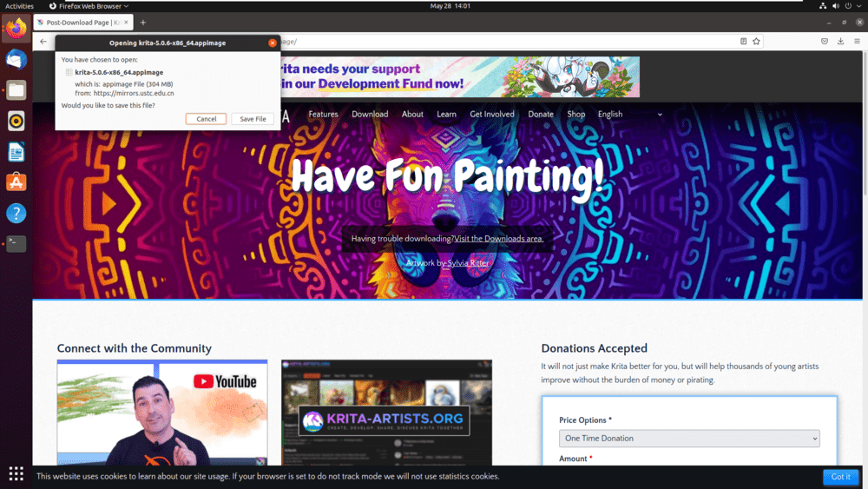The height and width of the screenshot is (489, 868).
Task: Open network status icon in top bar
Action: coord(823,6)
